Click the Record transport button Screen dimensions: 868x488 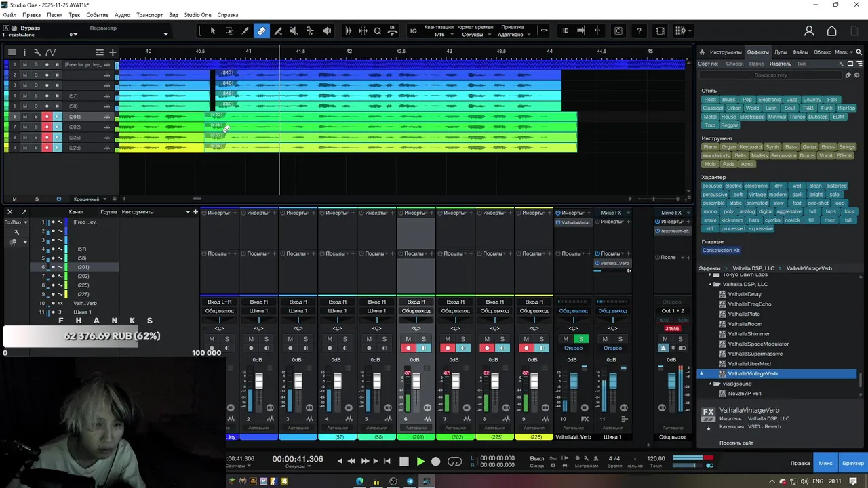tap(436, 461)
